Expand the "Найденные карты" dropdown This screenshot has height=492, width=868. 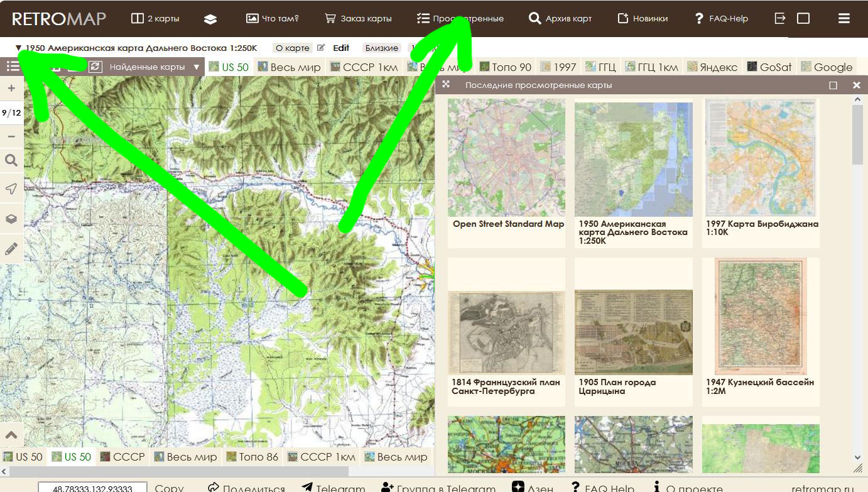pyautogui.click(x=197, y=67)
